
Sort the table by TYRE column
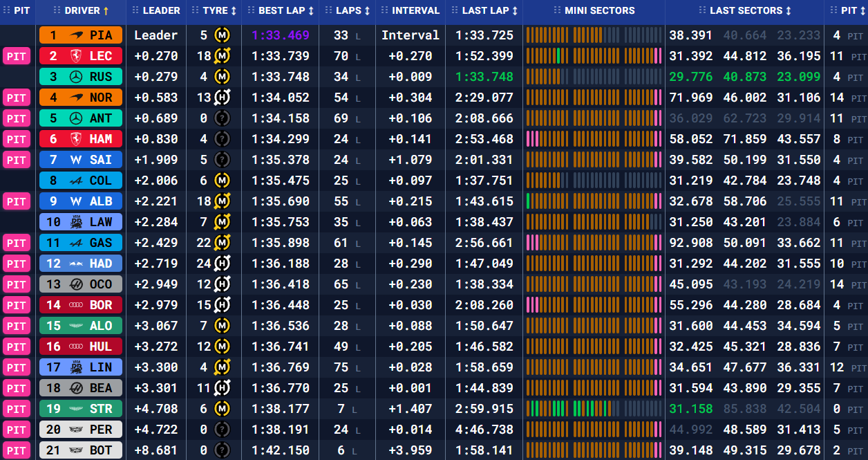[x=233, y=11]
